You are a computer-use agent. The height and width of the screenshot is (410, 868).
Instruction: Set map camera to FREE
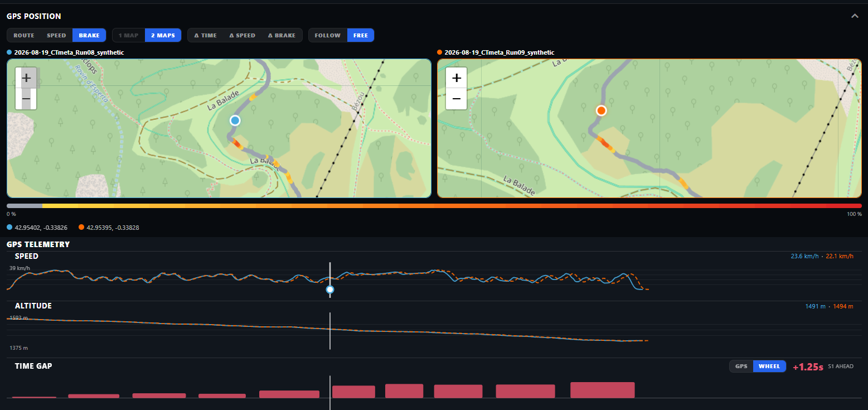361,35
